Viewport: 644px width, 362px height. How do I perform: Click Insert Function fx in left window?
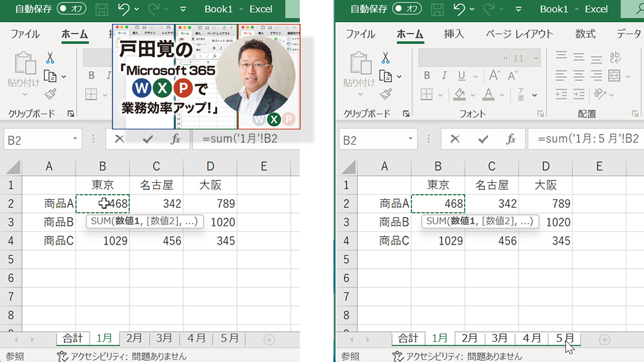[175, 139]
